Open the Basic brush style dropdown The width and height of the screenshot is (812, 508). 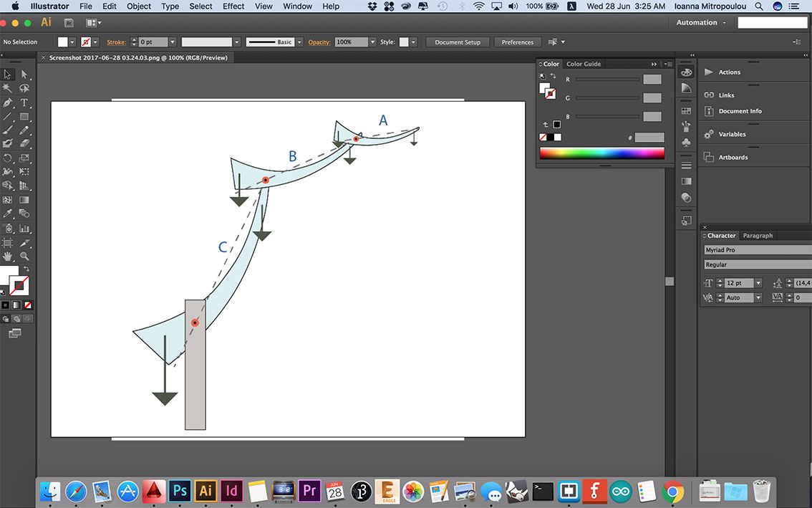click(x=299, y=42)
